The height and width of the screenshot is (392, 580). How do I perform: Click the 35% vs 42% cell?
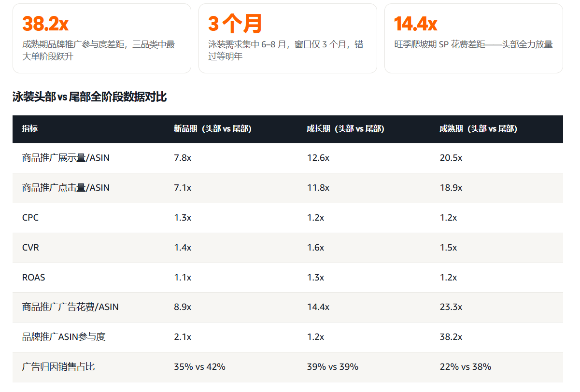[199, 367]
